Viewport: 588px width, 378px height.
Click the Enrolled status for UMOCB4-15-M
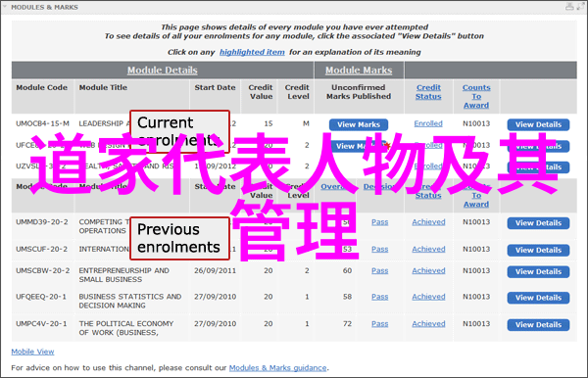click(x=428, y=123)
